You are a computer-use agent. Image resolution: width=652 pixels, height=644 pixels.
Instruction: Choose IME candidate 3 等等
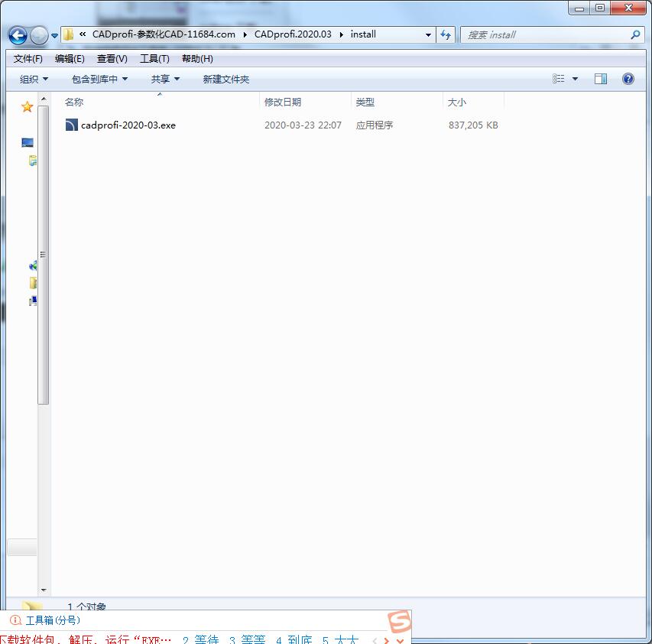[248, 639]
